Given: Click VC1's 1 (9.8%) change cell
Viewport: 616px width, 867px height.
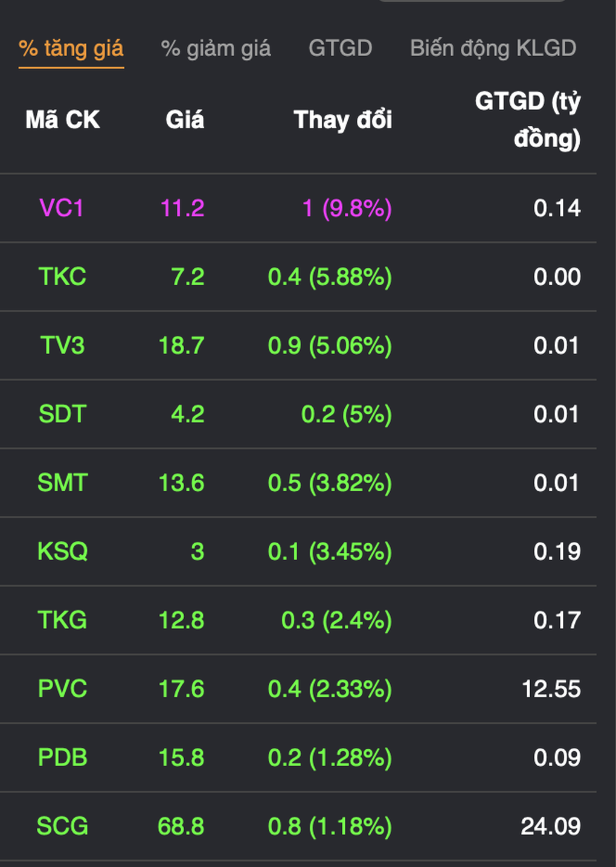Looking at the screenshot, I should (347, 208).
